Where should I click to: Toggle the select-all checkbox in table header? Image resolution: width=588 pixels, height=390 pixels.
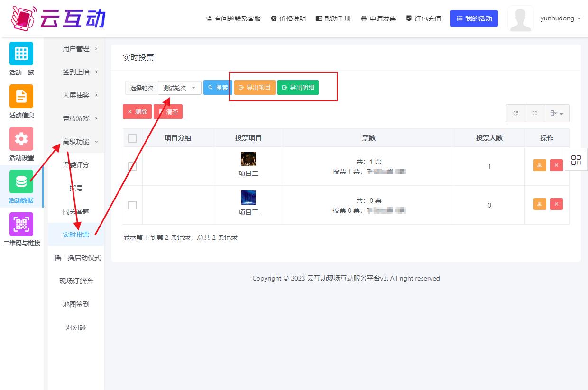pyautogui.click(x=132, y=138)
